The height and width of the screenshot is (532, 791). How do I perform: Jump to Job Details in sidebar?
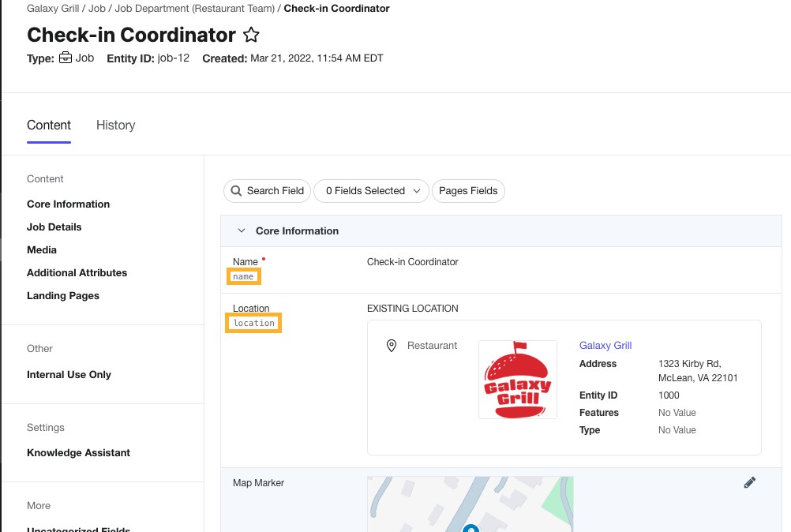54,227
